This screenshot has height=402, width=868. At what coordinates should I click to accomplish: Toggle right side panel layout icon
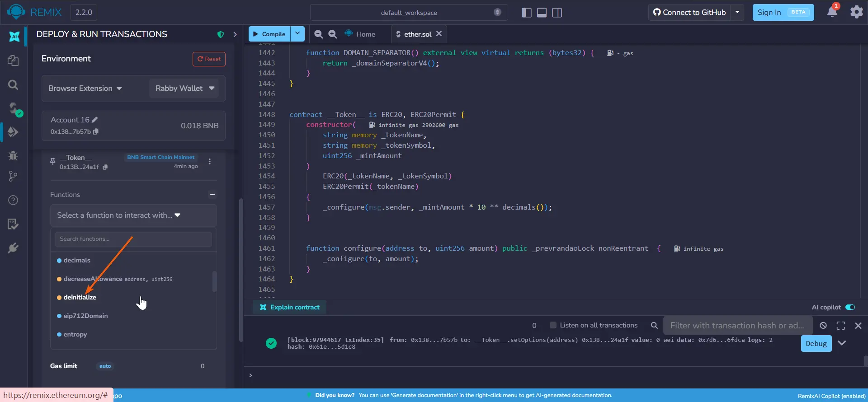tap(557, 13)
